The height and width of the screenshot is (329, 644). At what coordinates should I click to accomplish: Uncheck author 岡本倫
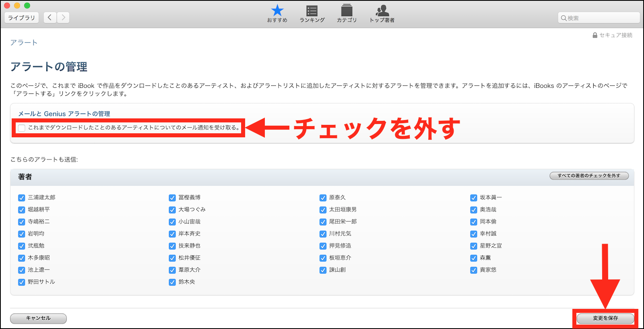click(474, 222)
